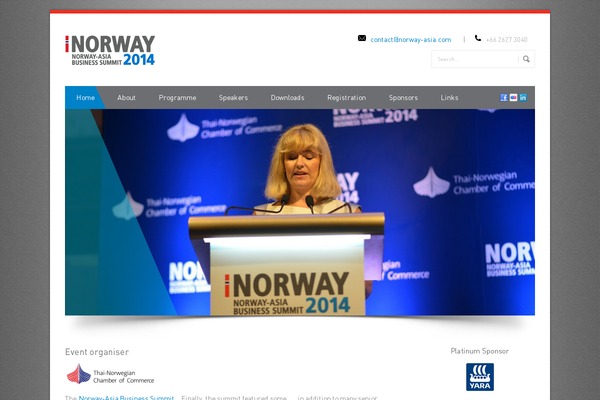This screenshot has height=400, width=600.
Task: Open the Flickr social icon
Action: pyautogui.click(x=514, y=98)
